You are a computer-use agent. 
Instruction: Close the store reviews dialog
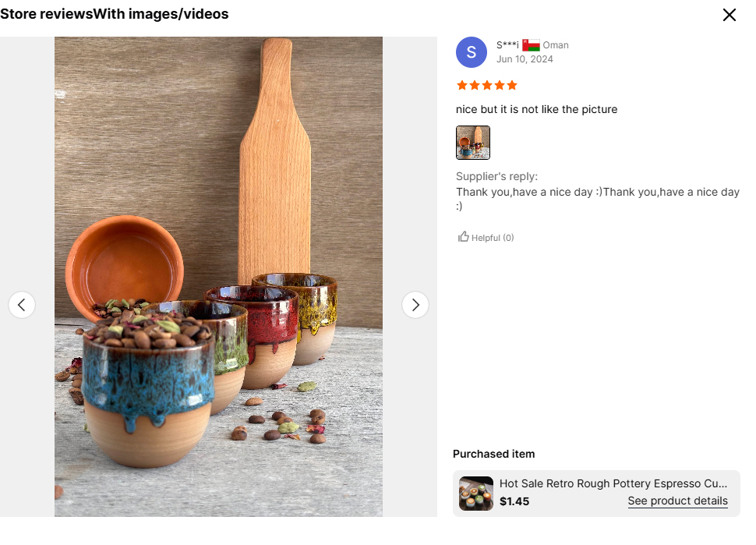click(729, 15)
